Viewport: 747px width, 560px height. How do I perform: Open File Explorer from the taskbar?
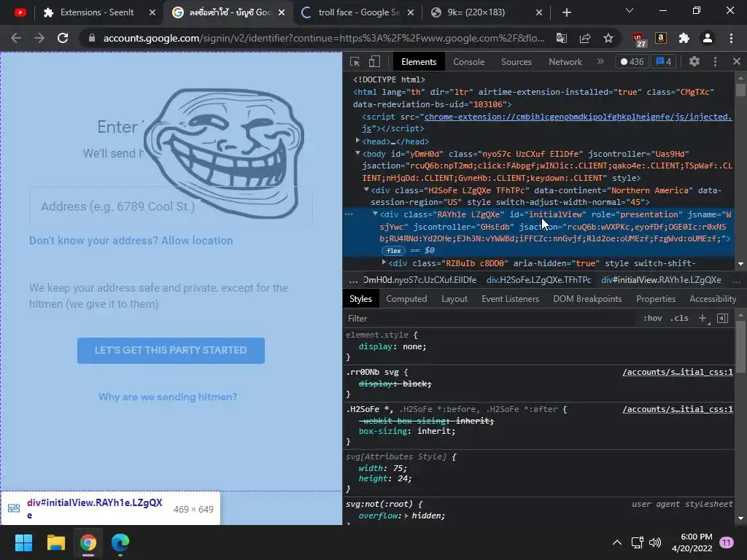[55, 542]
